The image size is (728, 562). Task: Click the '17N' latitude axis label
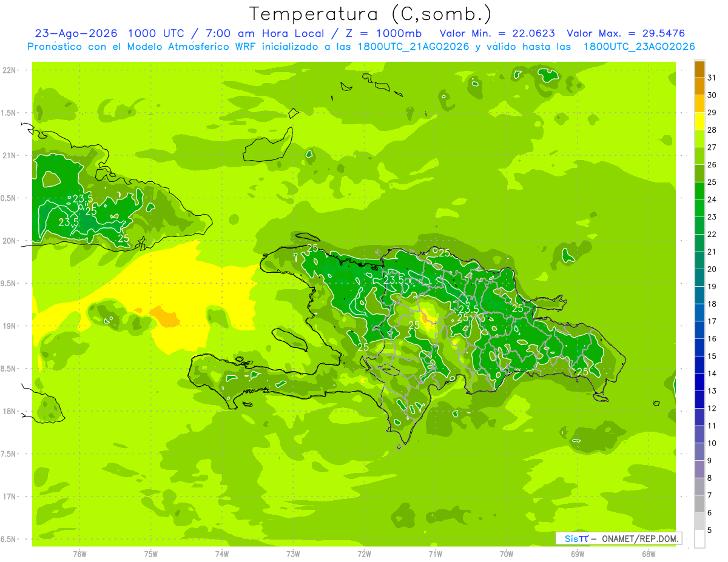(x=9, y=497)
